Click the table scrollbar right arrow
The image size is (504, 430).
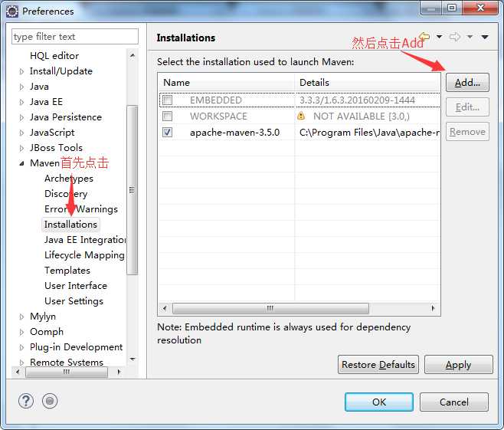[x=433, y=308]
